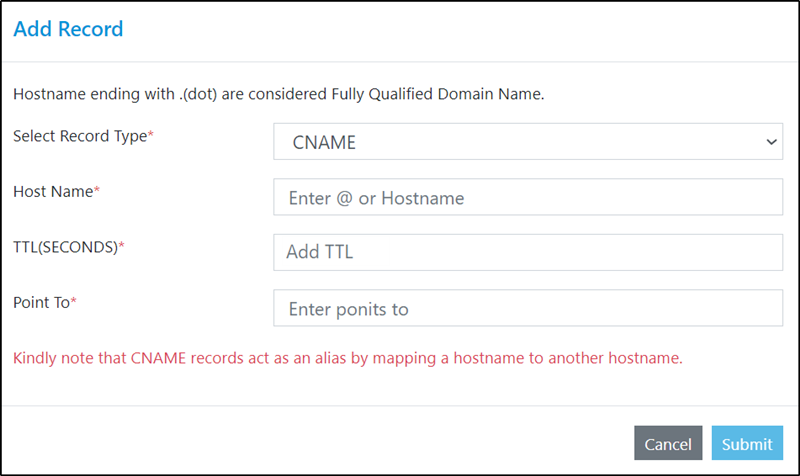Click the red CNAME alias note
The image size is (800, 476).
[347, 357]
